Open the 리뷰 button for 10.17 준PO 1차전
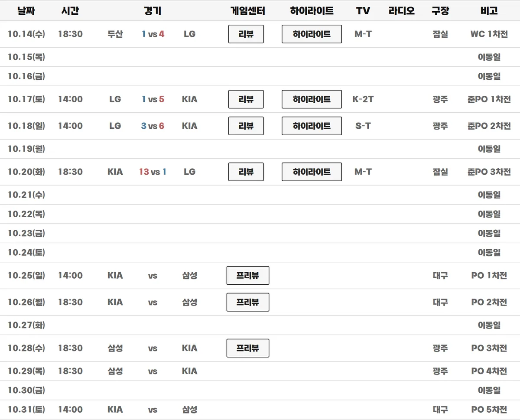This screenshot has height=420, width=520. point(246,99)
